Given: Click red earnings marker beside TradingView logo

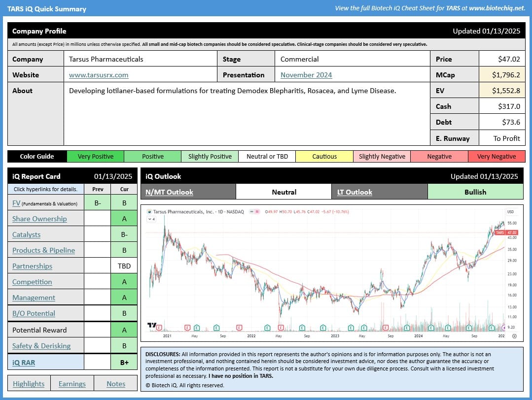Looking at the screenshot, I should click(159, 328).
